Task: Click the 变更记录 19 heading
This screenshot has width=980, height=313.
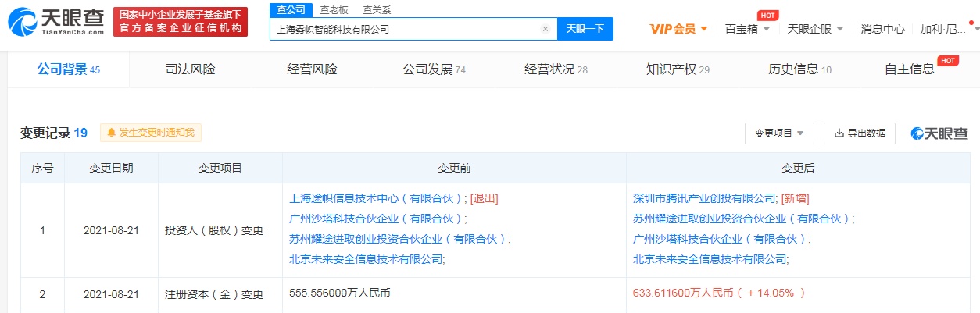Action: [54, 133]
